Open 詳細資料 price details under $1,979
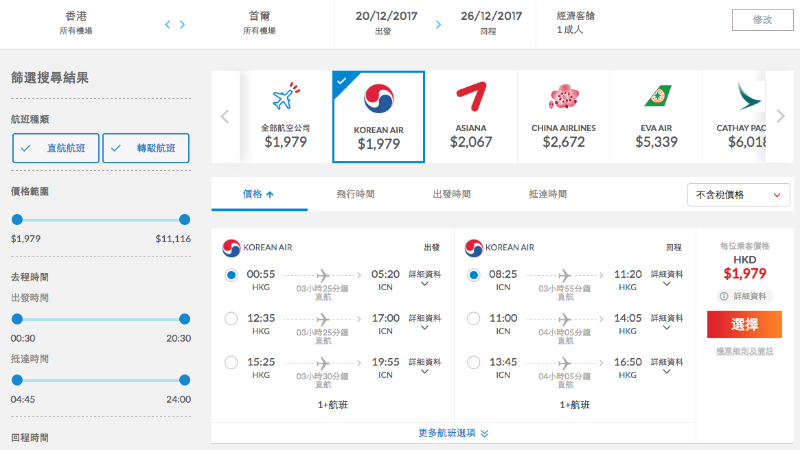 click(744, 296)
